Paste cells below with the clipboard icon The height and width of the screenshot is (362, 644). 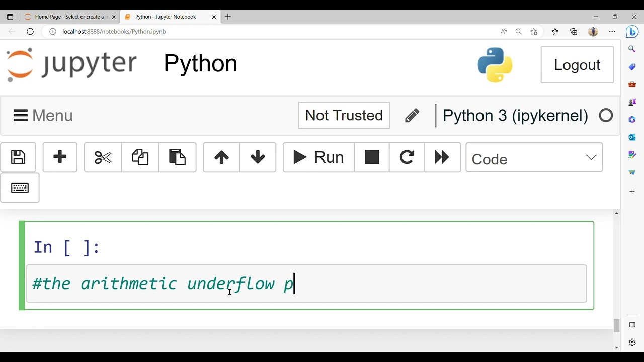click(x=177, y=157)
